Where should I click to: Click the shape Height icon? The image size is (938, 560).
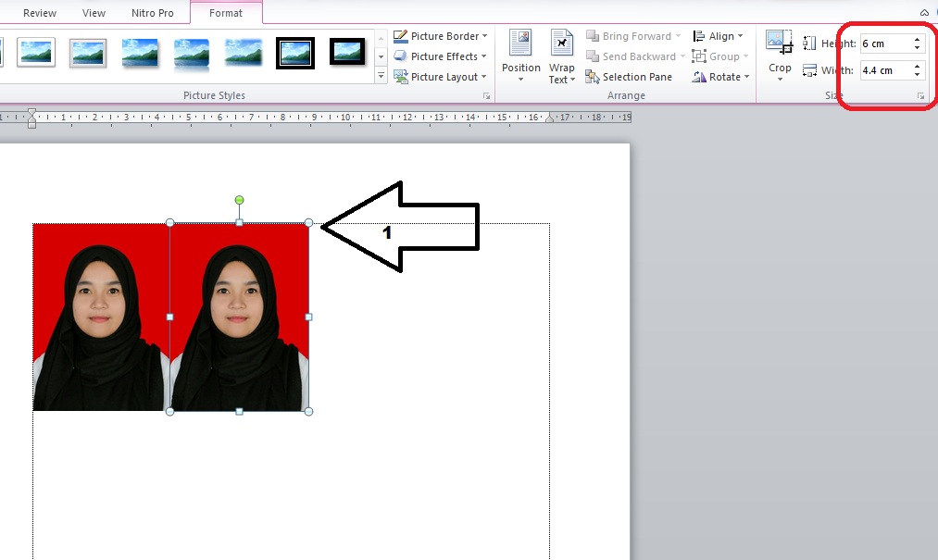click(x=809, y=44)
